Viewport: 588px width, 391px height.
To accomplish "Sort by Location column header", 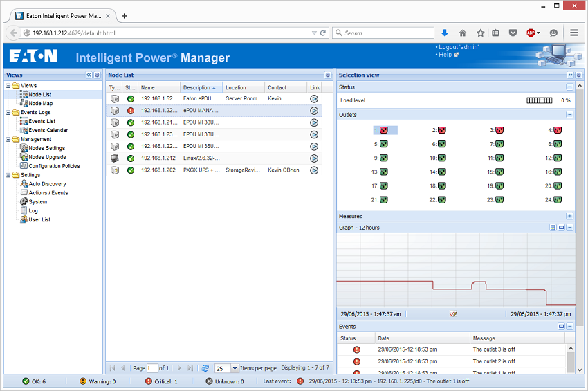I will (x=244, y=87).
